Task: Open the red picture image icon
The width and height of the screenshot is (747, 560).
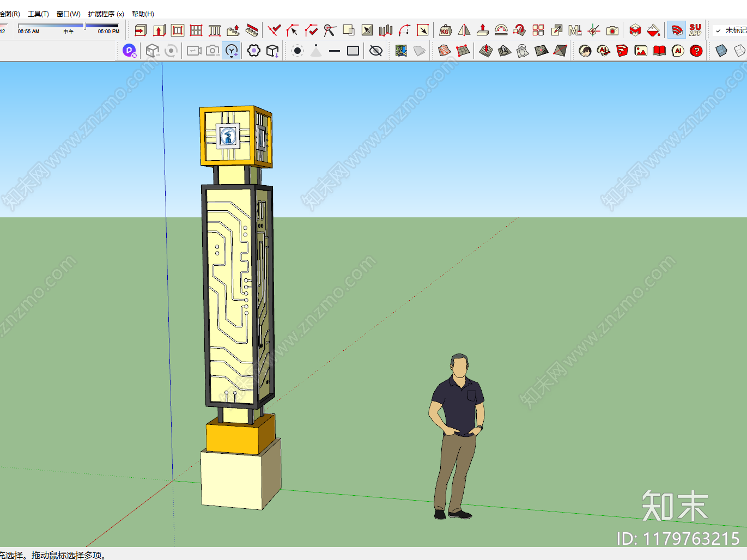Action: tap(641, 51)
